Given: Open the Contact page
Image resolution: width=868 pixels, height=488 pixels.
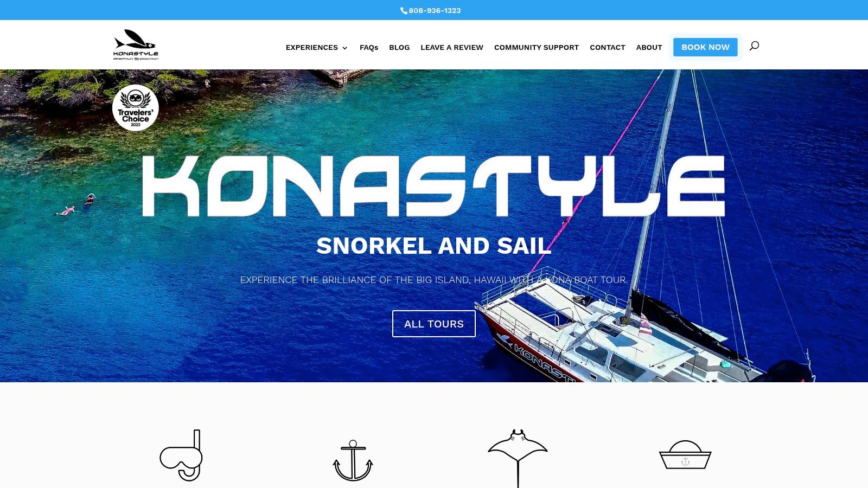Looking at the screenshot, I should 608,48.
